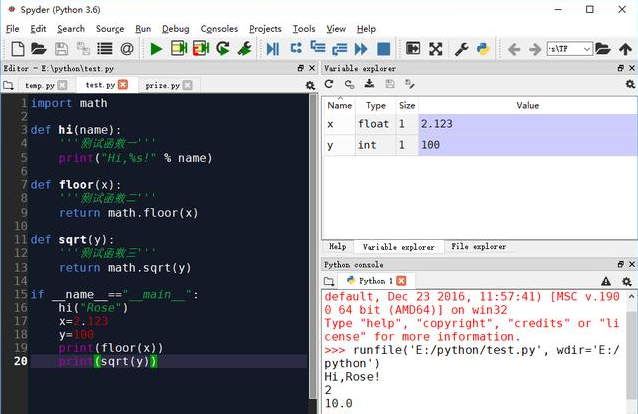Click the @ symbol finder icon
This screenshot has width=638, height=414.
127,49
